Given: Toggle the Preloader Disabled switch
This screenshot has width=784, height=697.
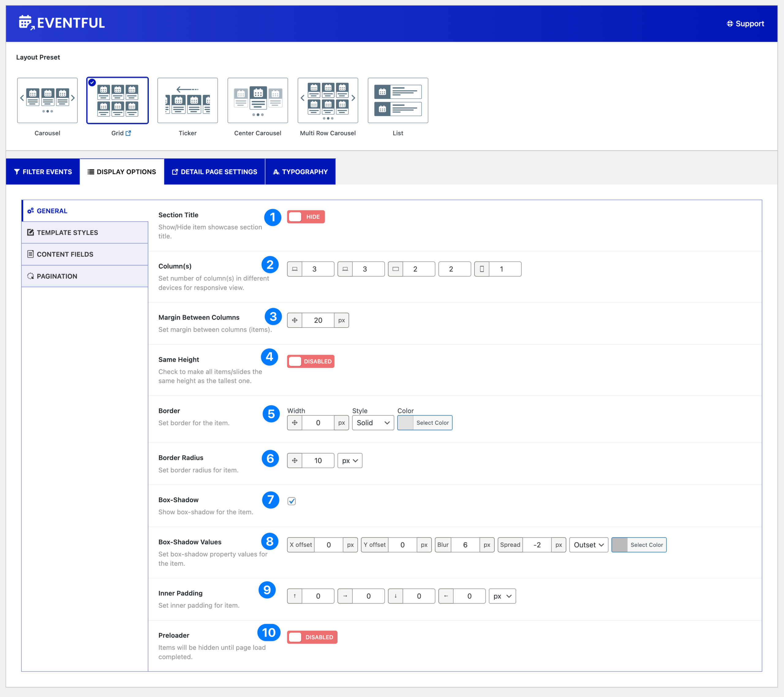Looking at the screenshot, I should coord(312,637).
